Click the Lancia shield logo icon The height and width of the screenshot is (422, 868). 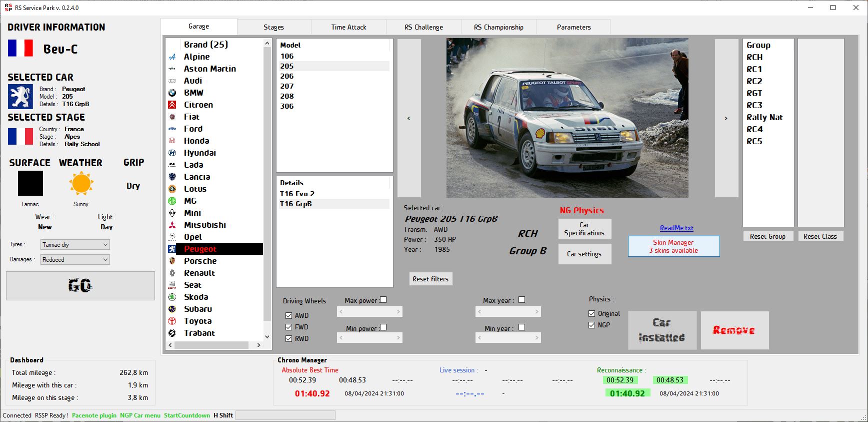point(172,177)
